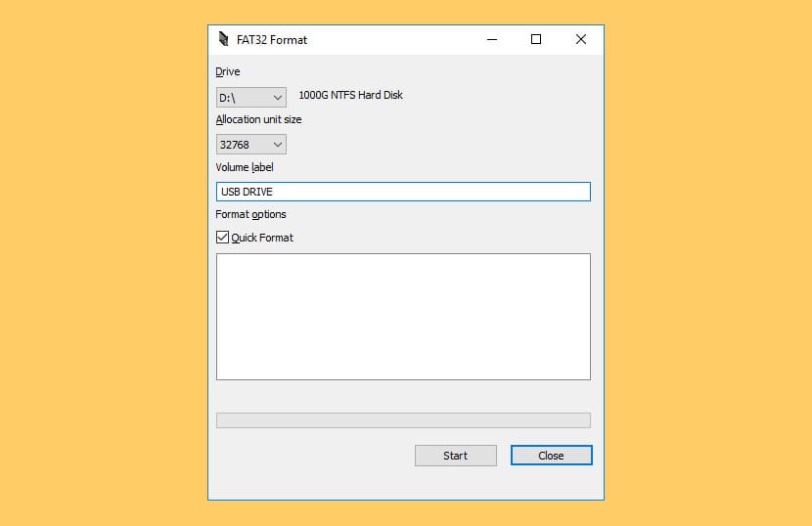
Task: Start the FAT32 format
Action: pyautogui.click(x=456, y=456)
